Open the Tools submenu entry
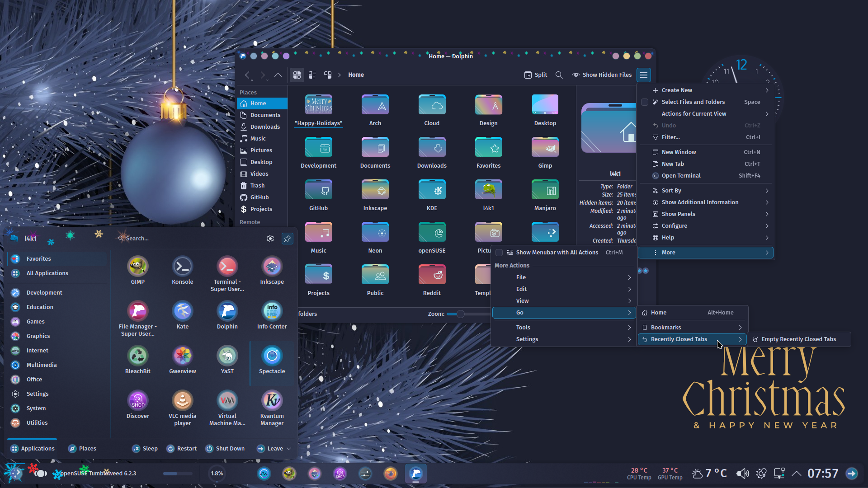868x488 pixels. pyautogui.click(x=564, y=328)
